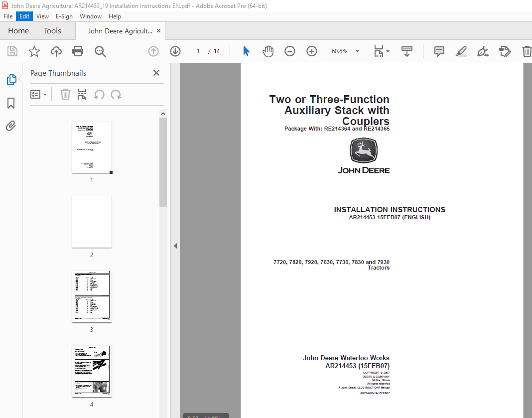Click 'AR214453 15FEB07 (ENGLISH)' text
Screen dimensions: 532x418
pyautogui.click(x=390, y=218)
